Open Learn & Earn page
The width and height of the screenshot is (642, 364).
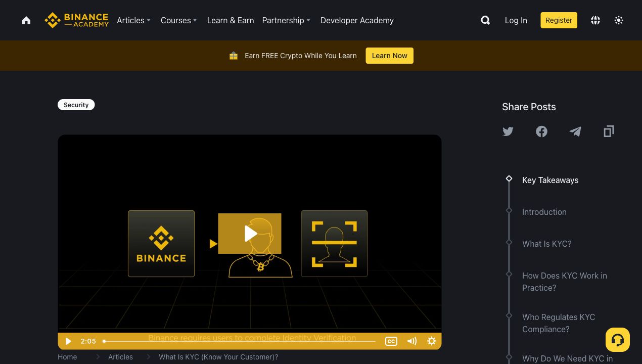[x=231, y=20]
